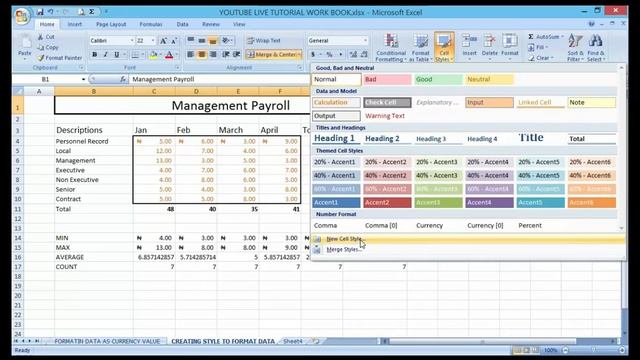
Task: Cut the selected cells
Action: point(46,37)
